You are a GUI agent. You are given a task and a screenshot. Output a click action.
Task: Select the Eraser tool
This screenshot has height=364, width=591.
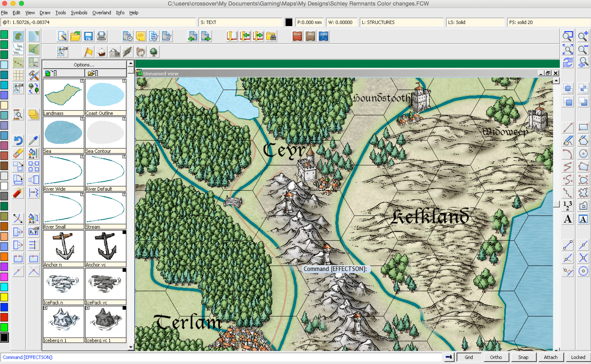tap(18, 153)
